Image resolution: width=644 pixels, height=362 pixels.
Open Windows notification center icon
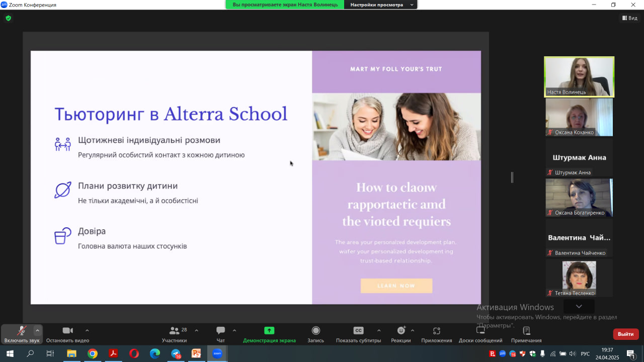(x=630, y=353)
